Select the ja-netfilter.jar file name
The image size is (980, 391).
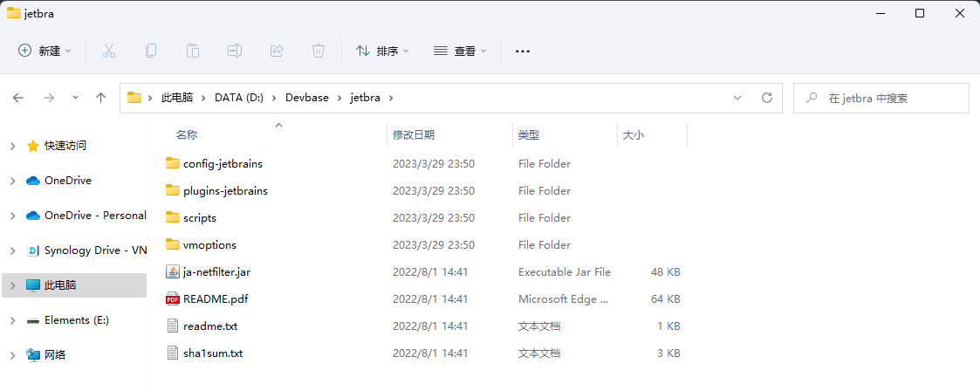(217, 272)
